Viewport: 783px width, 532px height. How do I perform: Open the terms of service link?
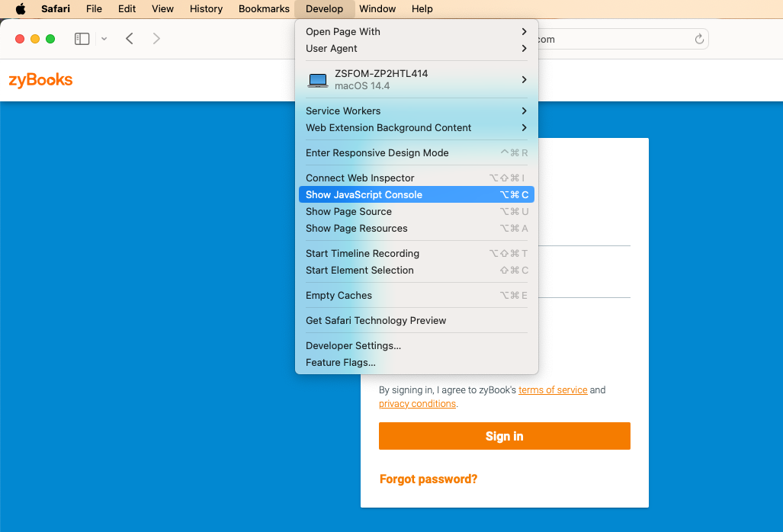(x=553, y=389)
